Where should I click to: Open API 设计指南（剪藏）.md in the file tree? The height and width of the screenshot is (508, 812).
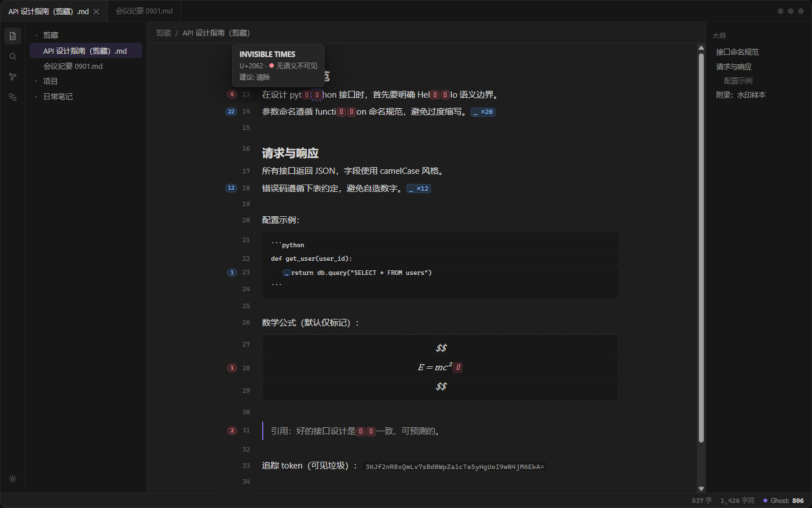pyautogui.click(x=86, y=51)
